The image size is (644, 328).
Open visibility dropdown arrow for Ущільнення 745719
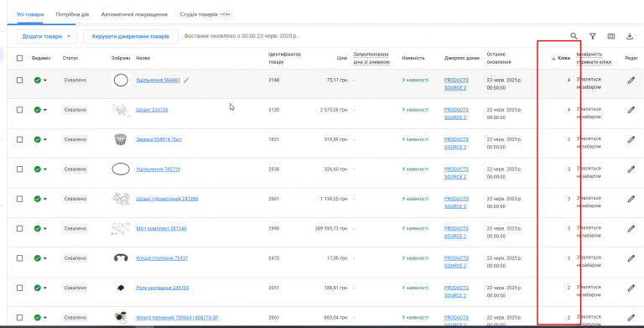tap(45, 169)
